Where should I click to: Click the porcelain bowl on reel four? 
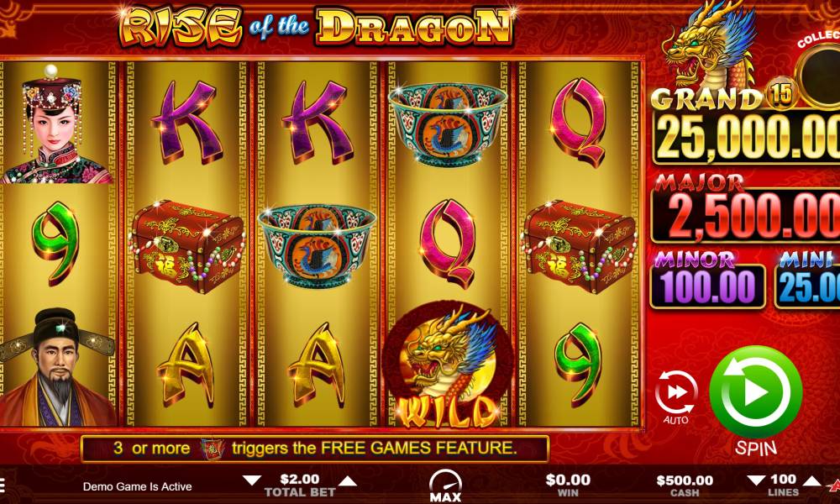tap(448, 123)
